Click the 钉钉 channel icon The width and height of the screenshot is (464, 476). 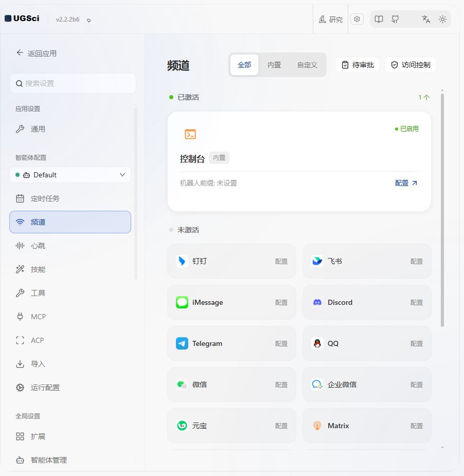tap(182, 261)
